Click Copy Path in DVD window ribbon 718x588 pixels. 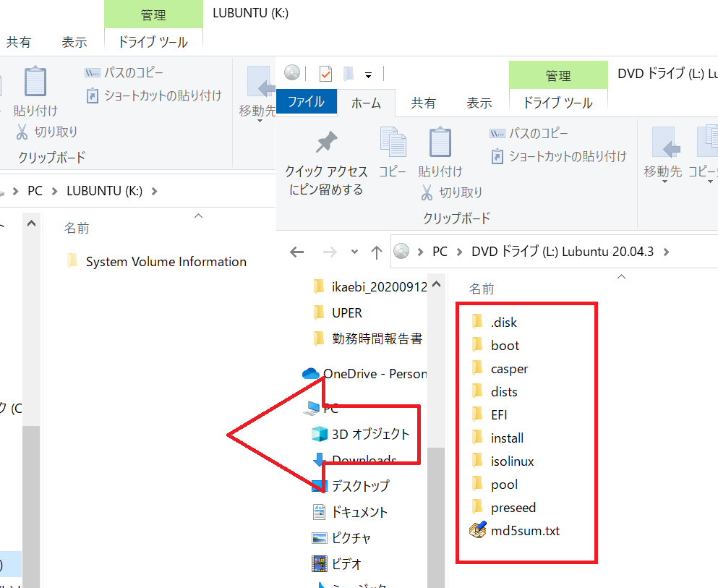tap(529, 133)
